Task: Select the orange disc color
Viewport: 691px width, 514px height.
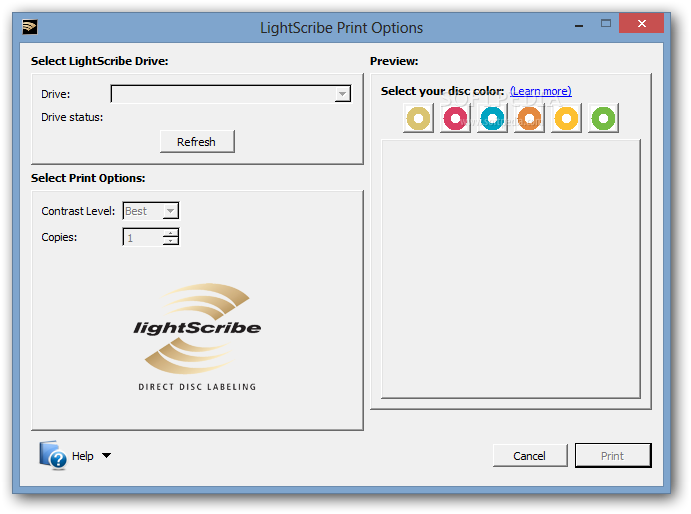Action: click(529, 118)
